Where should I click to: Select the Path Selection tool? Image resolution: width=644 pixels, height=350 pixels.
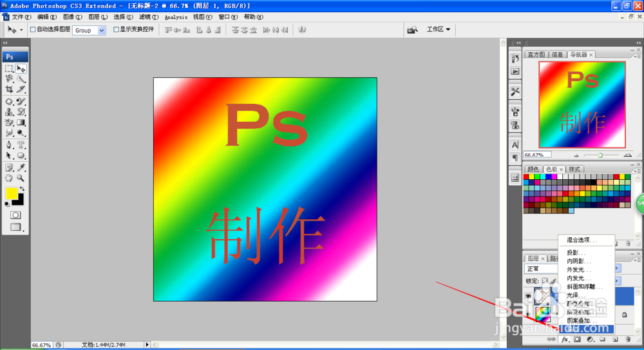pyautogui.click(x=9, y=155)
